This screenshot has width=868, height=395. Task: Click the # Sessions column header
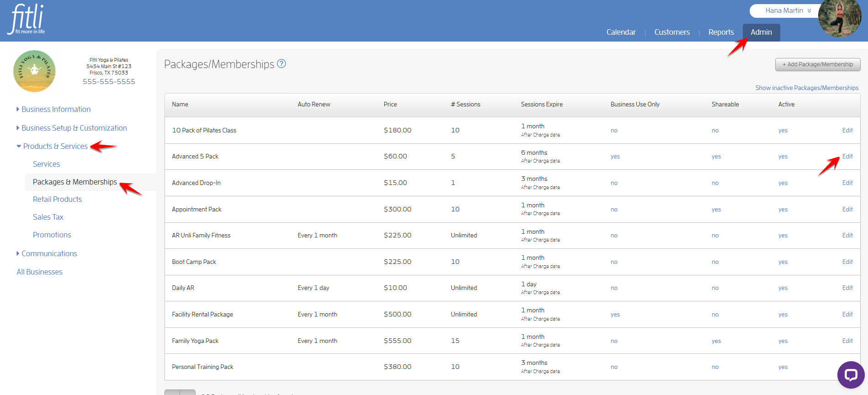pyautogui.click(x=466, y=104)
